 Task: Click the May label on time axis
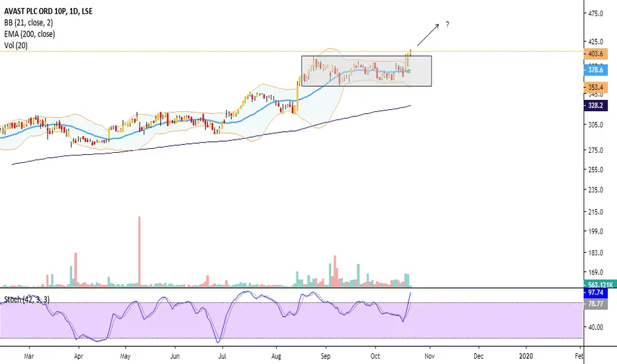point(125,356)
